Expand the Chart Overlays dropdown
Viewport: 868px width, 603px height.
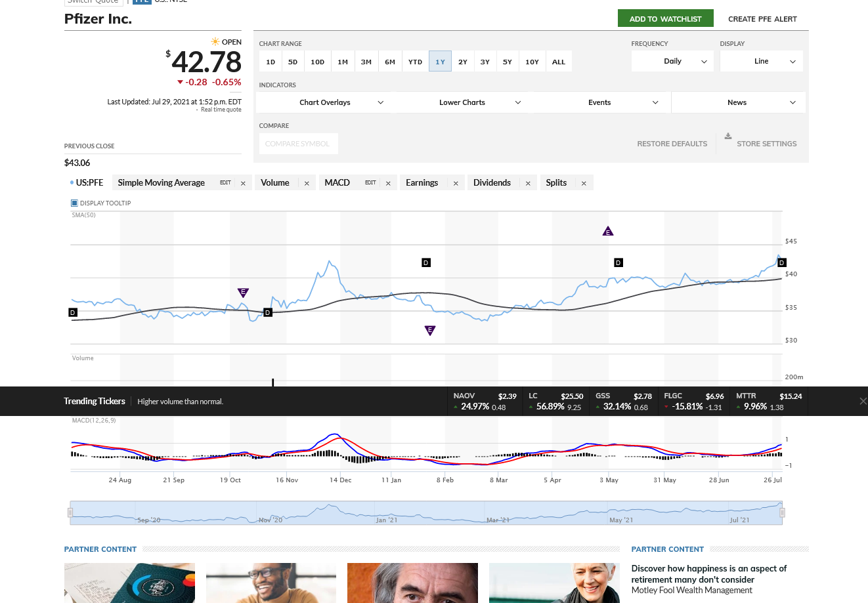coord(325,102)
